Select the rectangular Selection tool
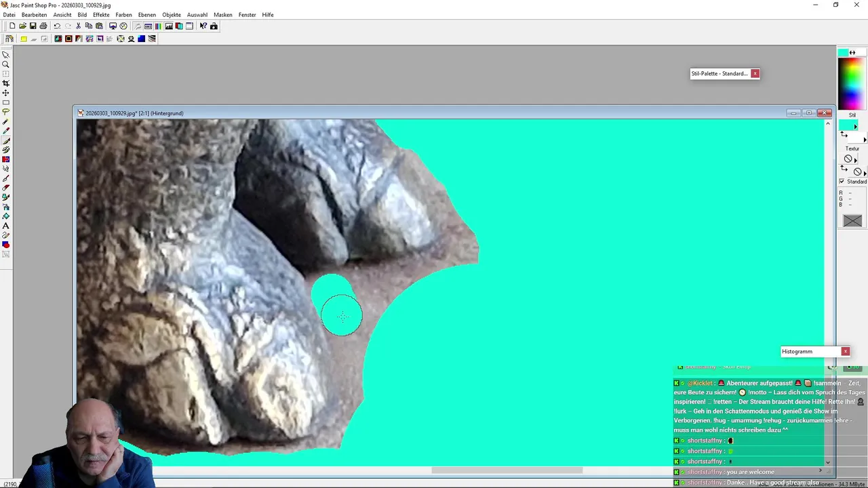The image size is (868, 488). pyautogui.click(x=6, y=102)
